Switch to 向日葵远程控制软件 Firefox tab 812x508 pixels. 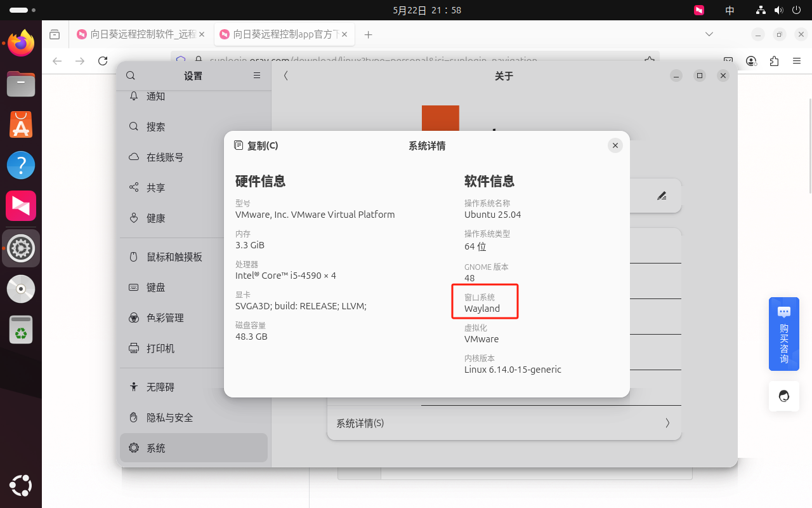click(142, 34)
